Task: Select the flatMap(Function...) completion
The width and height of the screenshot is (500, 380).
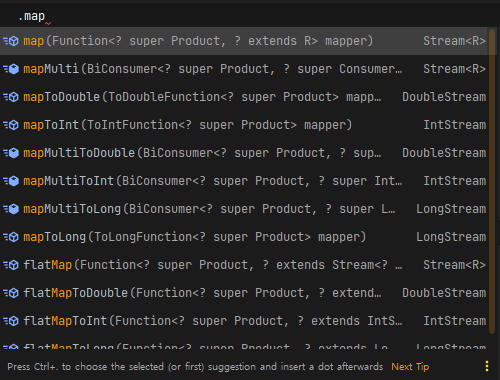Action: (244, 265)
